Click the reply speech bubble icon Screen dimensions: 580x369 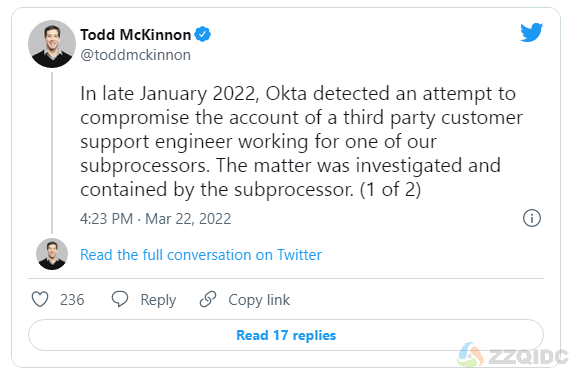[x=120, y=299]
